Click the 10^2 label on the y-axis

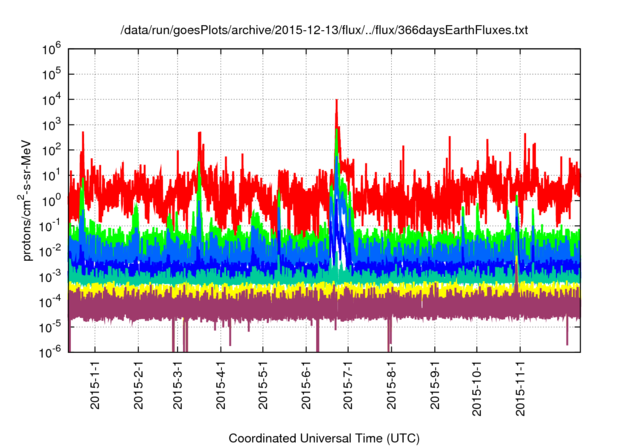click(51, 151)
